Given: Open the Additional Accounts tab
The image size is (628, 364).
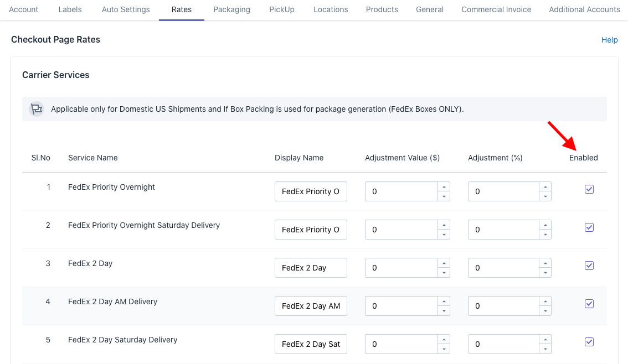Looking at the screenshot, I should [x=584, y=9].
